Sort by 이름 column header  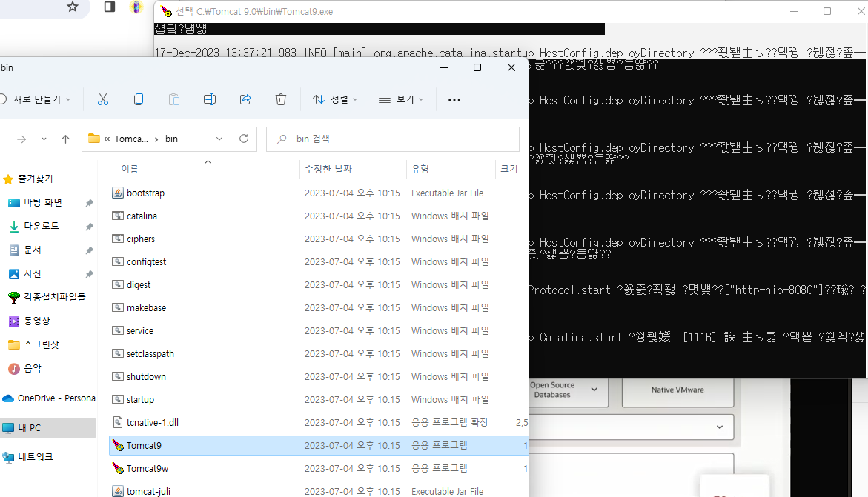pyautogui.click(x=130, y=169)
